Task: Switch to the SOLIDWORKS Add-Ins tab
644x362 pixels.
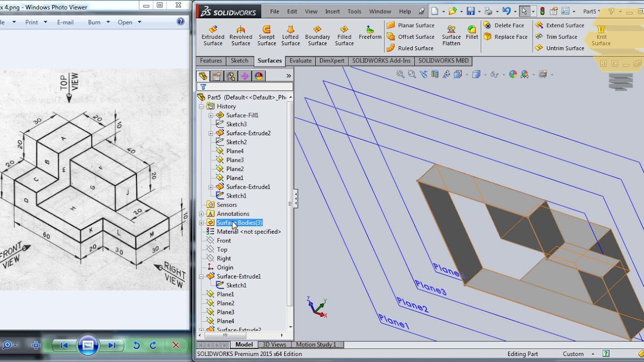Action: pos(381,61)
